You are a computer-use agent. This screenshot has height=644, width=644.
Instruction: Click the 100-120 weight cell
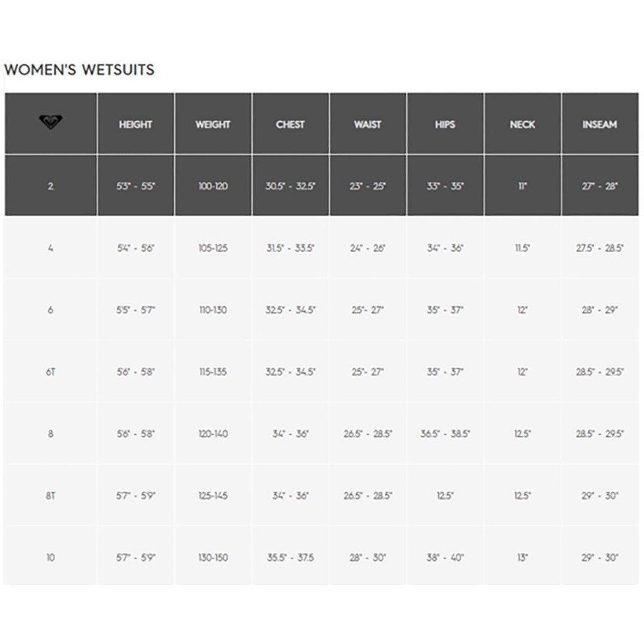pos(213,186)
